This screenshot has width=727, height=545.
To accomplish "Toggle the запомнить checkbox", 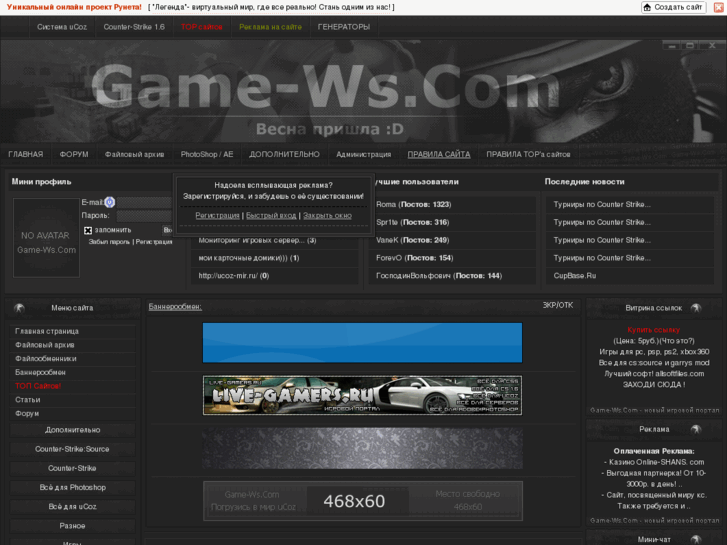I will (x=88, y=231).
